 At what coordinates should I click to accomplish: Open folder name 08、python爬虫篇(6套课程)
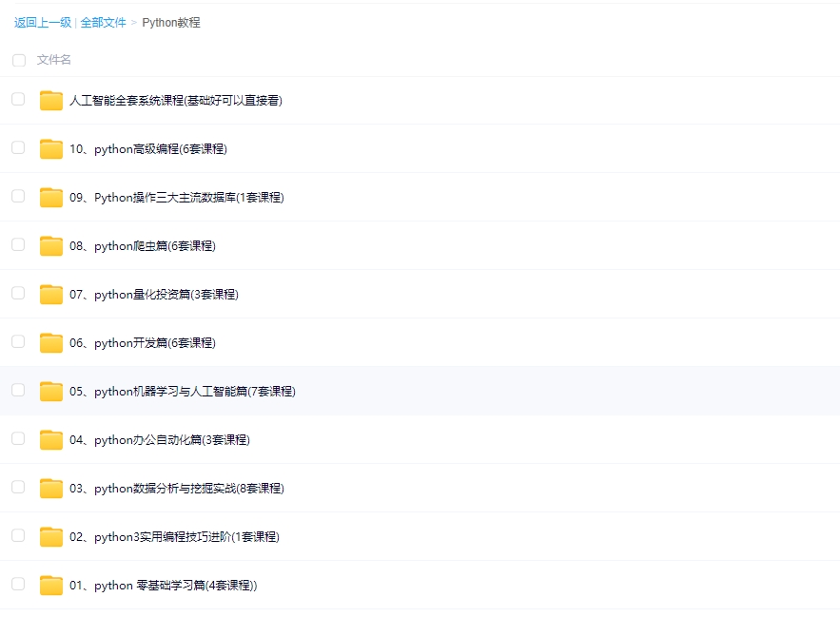(143, 245)
